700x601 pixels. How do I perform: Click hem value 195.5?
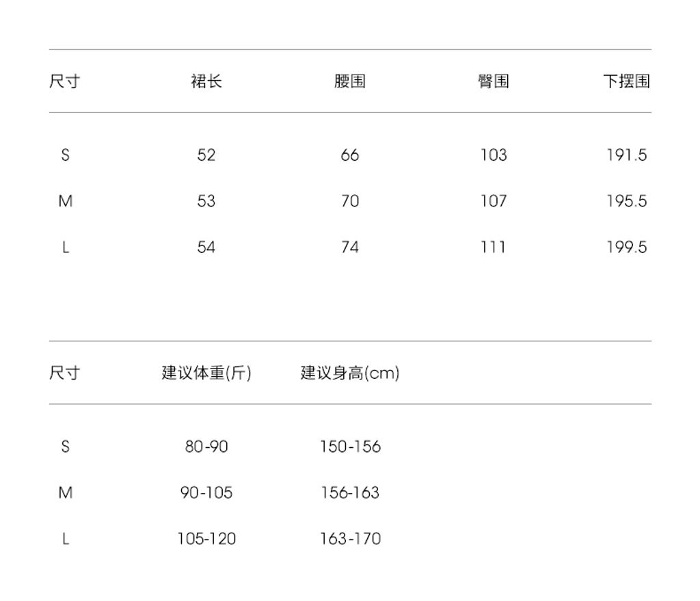point(626,201)
